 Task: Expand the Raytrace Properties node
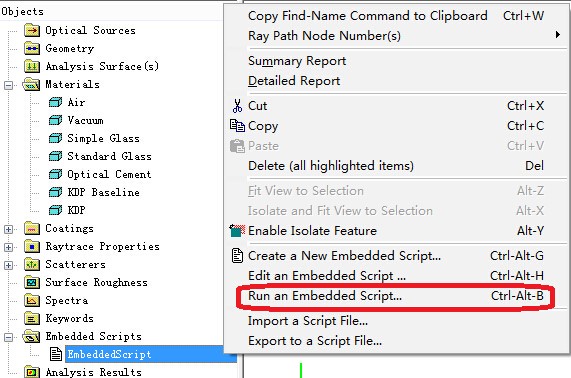point(8,247)
